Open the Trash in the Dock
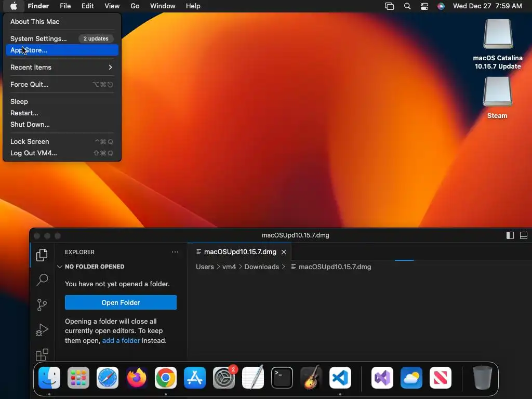532x399 pixels. click(x=483, y=378)
